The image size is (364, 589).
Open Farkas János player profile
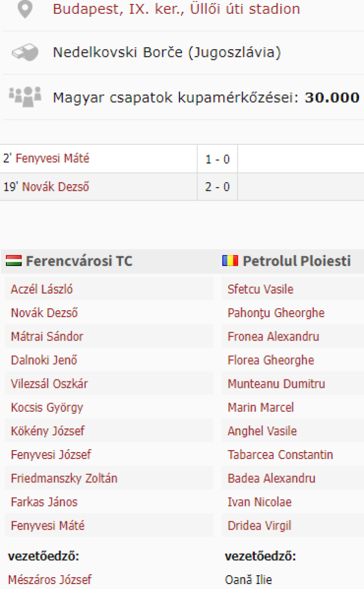pos(44,502)
